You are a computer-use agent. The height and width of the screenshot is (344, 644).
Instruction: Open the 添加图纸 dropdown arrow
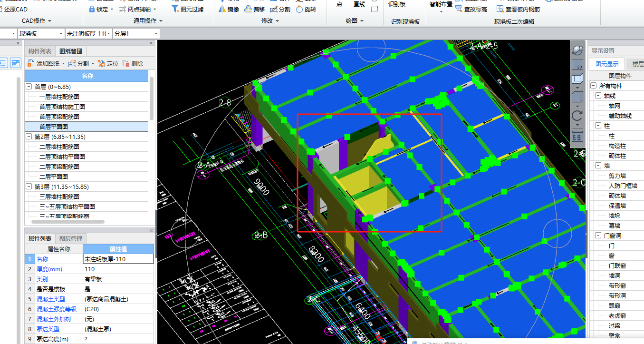pos(63,64)
